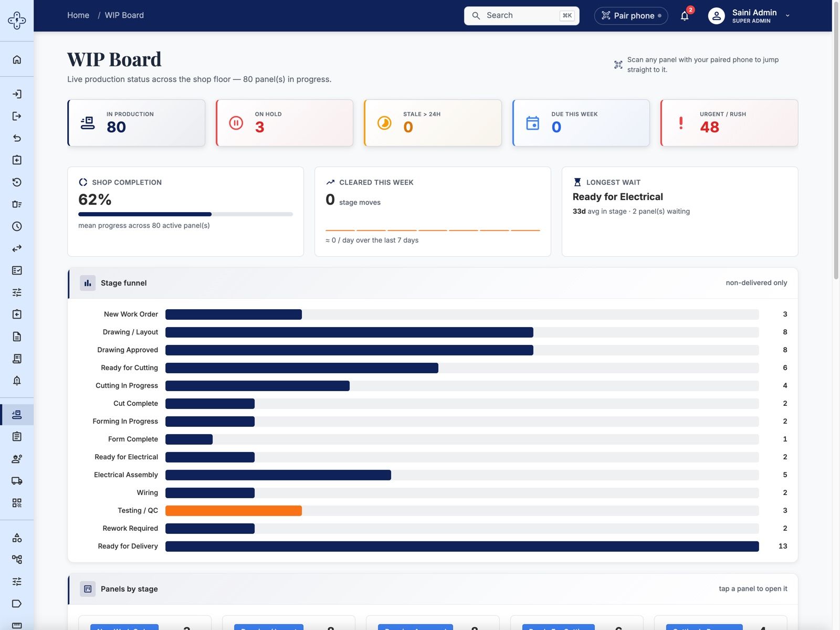Click the "non-delivered only" text

pyautogui.click(x=757, y=282)
